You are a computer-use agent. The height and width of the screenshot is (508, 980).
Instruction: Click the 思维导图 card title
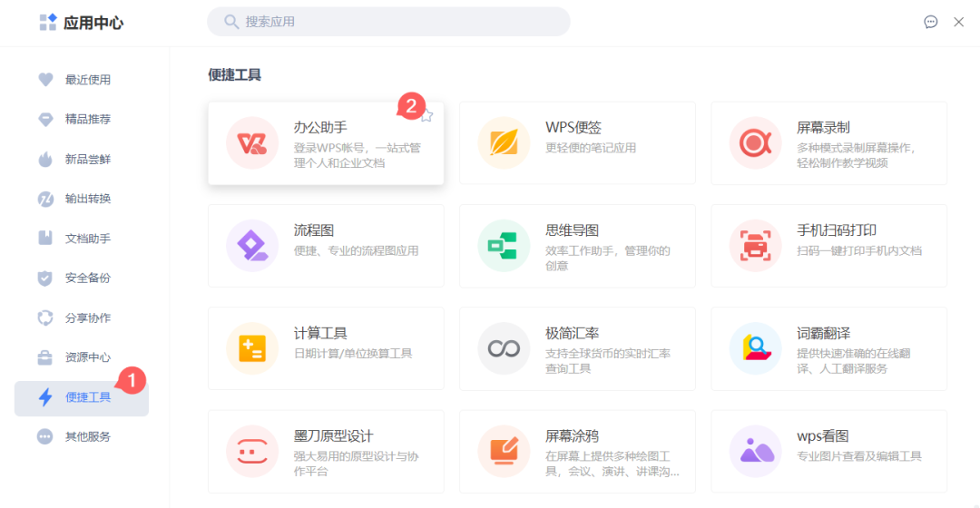(x=572, y=230)
